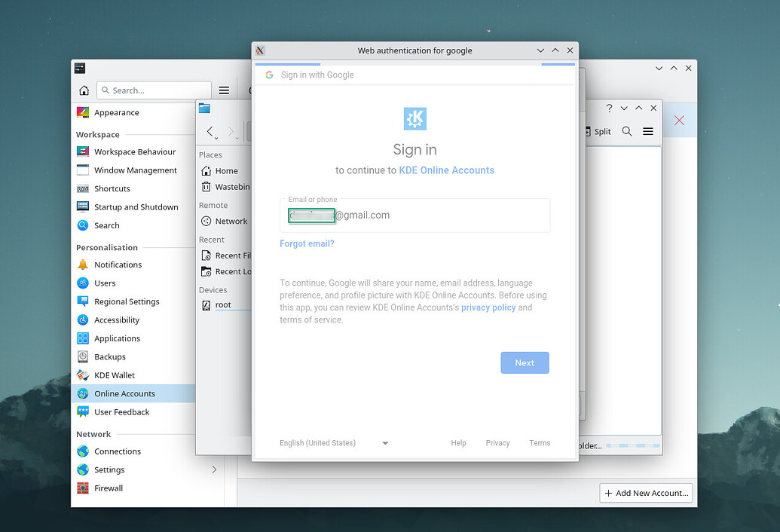
Task: Click the search magnifier icon in Dolphin
Action: coord(626,131)
